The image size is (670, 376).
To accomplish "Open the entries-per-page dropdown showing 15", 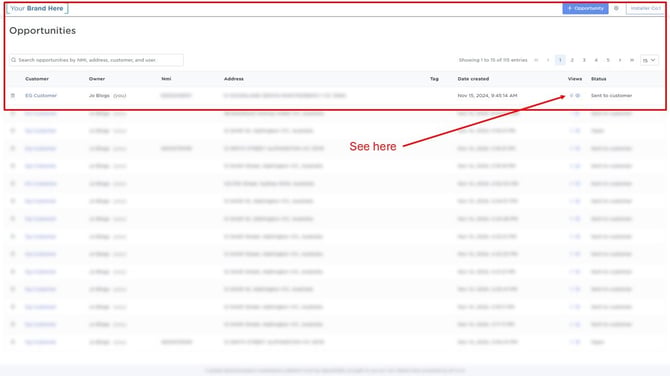I will pyautogui.click(x=649, y=60).
